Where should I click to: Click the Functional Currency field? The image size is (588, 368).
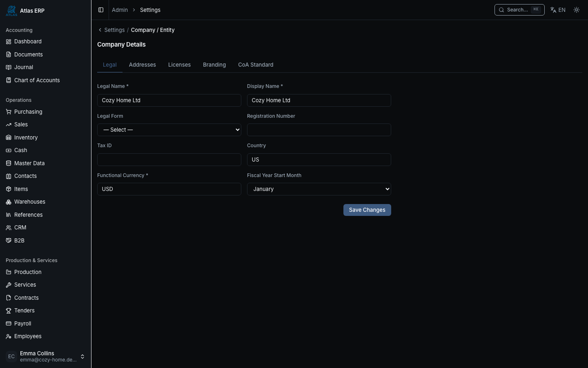click(169, 189)
